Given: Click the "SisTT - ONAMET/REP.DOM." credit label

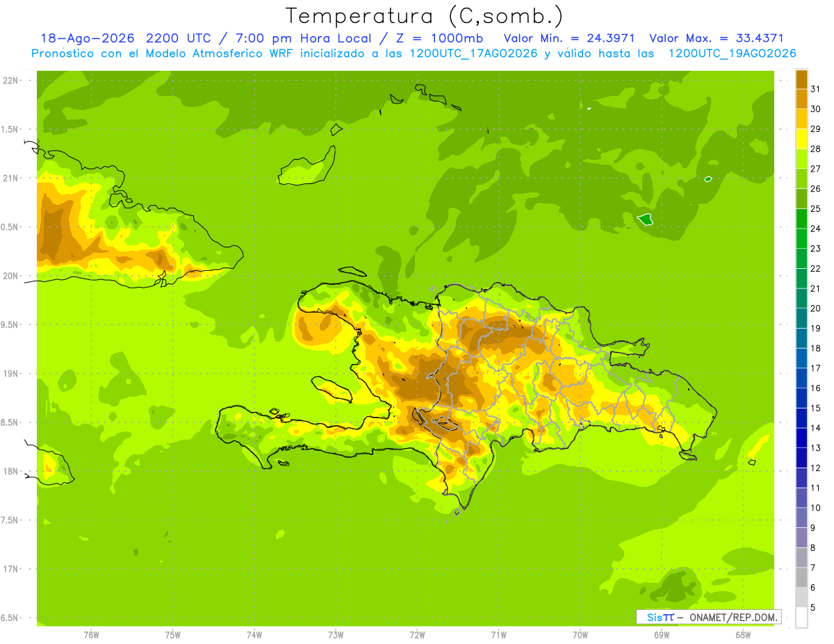Looking at the screenshot, I should tap(708, 617).
